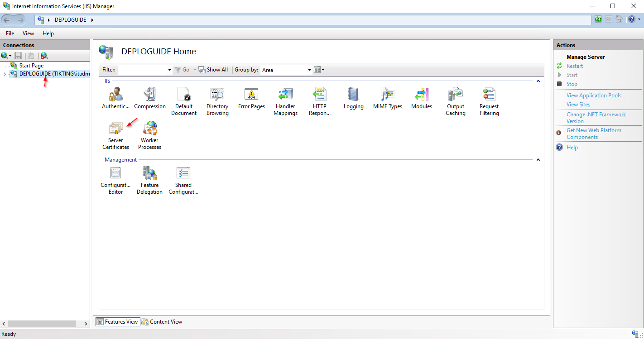Viewport: 644px width, 339px height.
Task: Click the Show All filter button
Action: [x=213, y=70]
